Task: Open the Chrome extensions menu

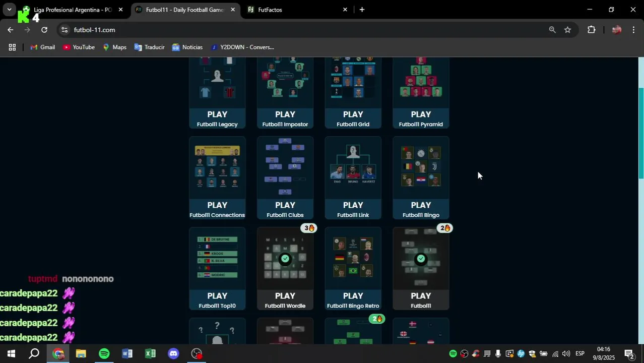Action: click(x=592, y=30)
